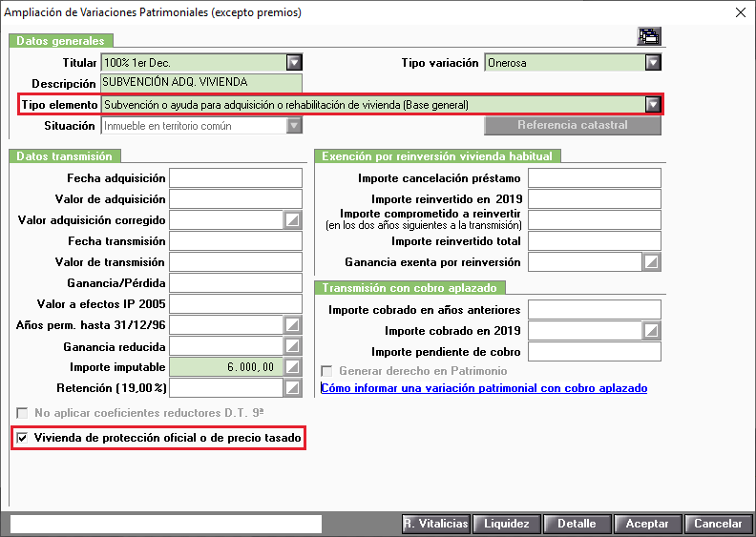Click the Importe comprometido a reinvertir field
This screenshot has height=537, width=756.
pos(595,220)
